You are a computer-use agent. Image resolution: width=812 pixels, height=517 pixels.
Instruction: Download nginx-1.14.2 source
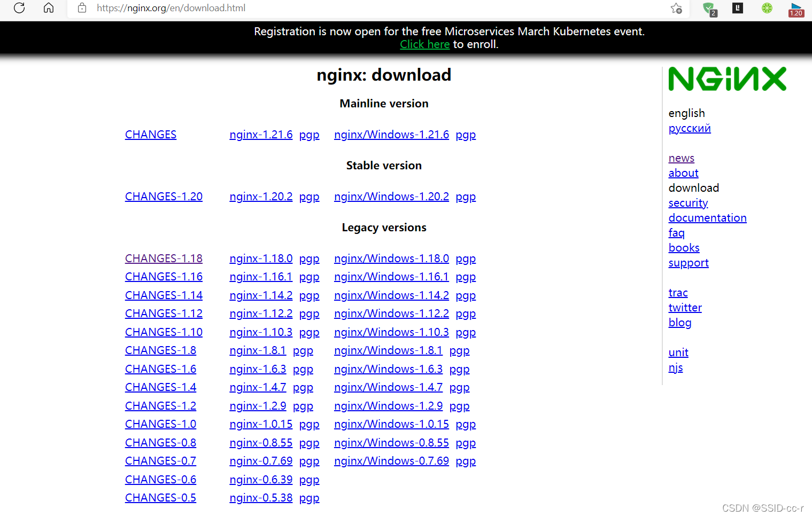(x=261, y=295)
